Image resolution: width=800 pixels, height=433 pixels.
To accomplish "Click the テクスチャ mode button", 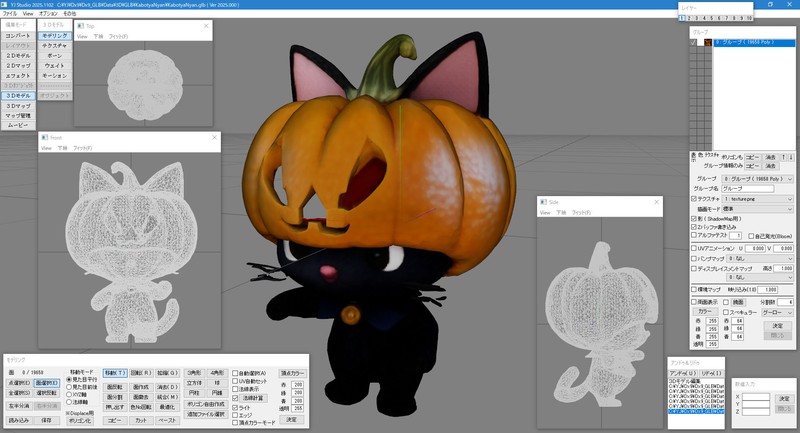I will click(x=55, y=46).
